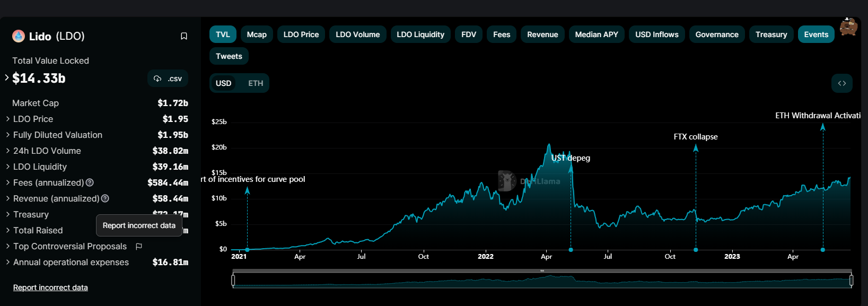Click the Report incorrect data tooltip
The width and height of the screenshot is (868, 306).
click(x=139, y=225)
